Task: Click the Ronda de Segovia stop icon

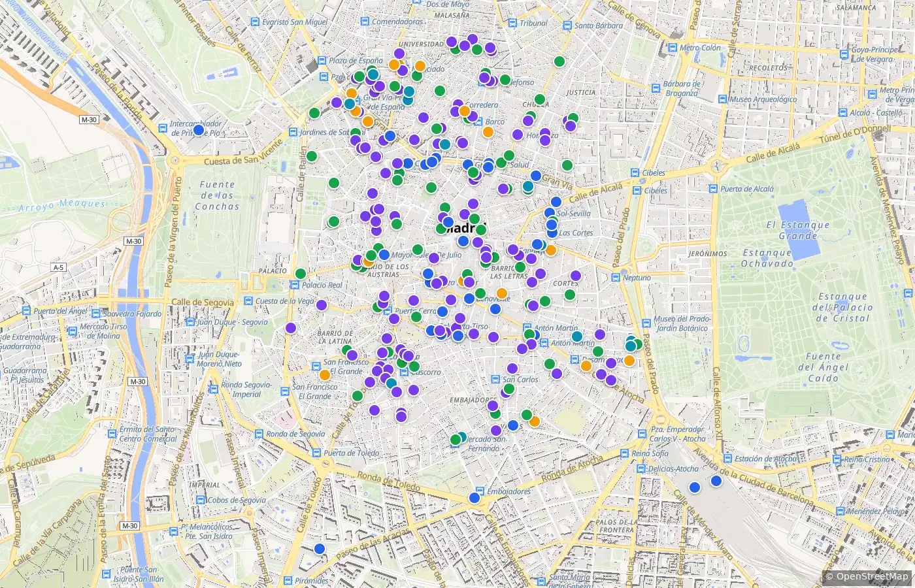Action: 259,434
